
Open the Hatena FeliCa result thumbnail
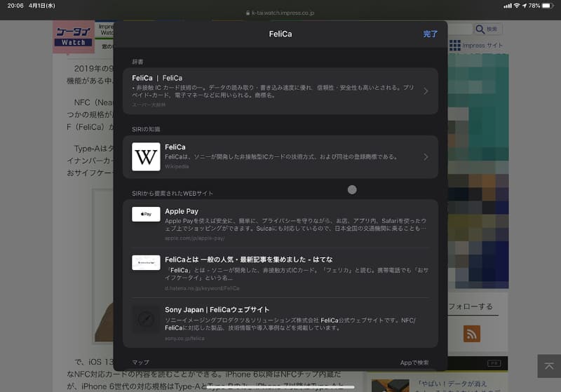[x=146, y=262]
